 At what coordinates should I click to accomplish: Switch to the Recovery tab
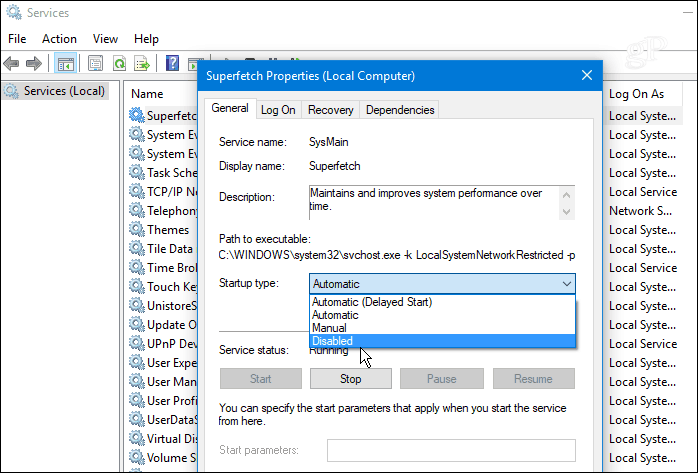tap(330, 110)
